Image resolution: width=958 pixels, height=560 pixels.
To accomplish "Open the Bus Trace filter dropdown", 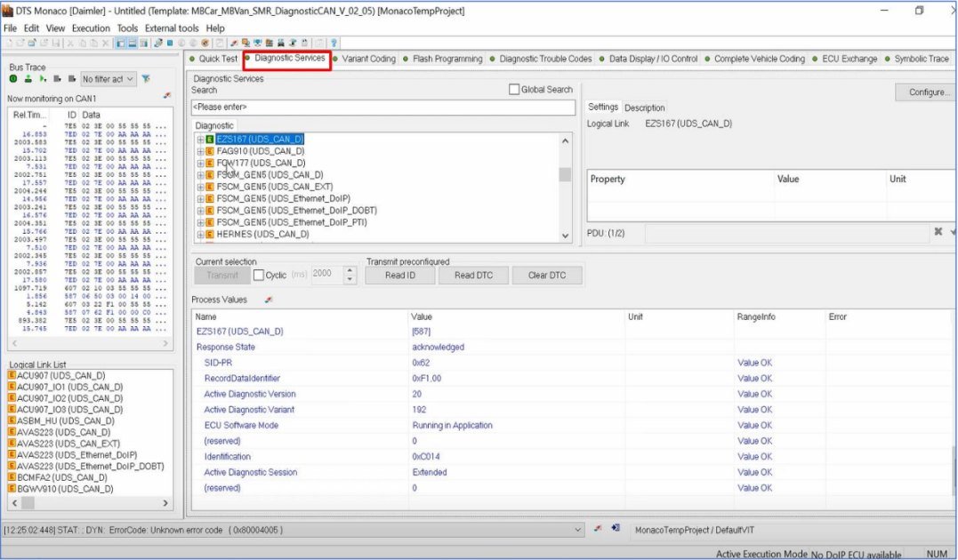I will (131, 79).
